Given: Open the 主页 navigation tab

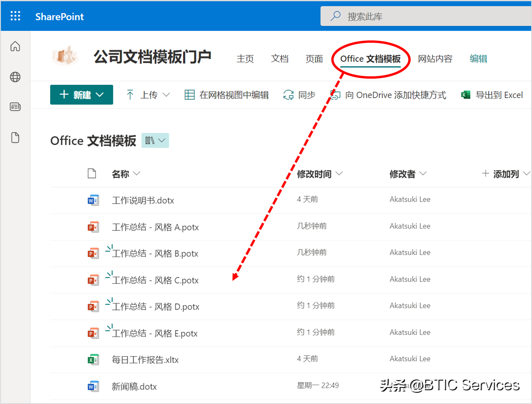Looking at the screenshot, I should click(x=245, y=59).
